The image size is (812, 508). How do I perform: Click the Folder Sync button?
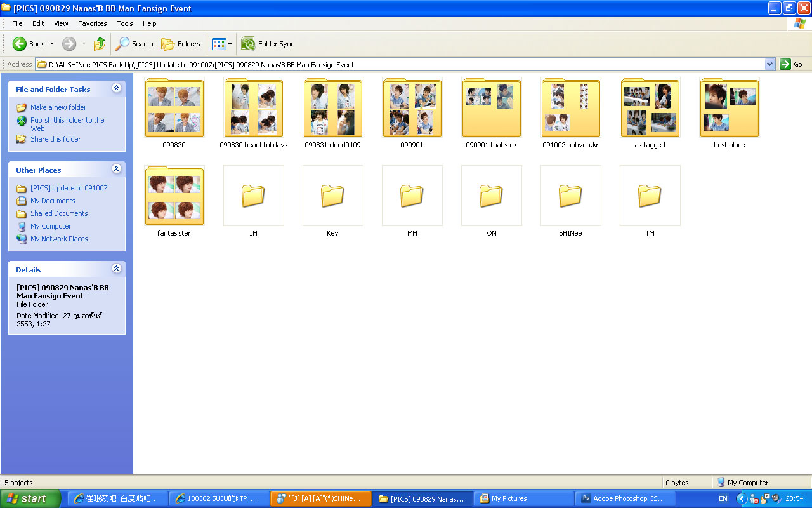pyautogui.click(x=268, y=44)
